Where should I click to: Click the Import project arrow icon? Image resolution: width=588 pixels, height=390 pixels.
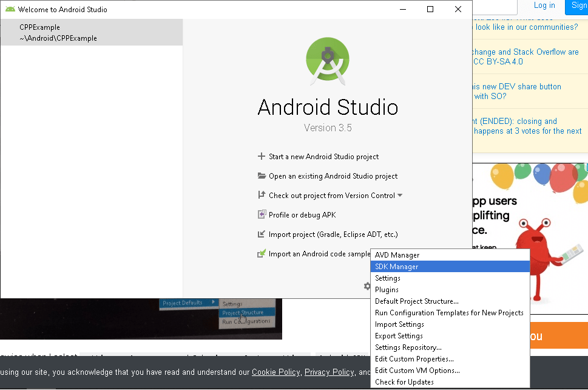click(x=262, y=234)
